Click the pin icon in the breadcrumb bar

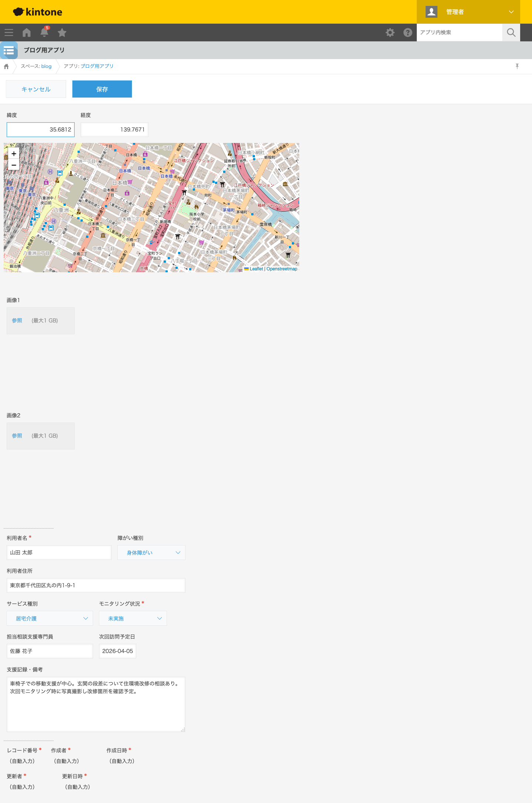coord(517,66)
